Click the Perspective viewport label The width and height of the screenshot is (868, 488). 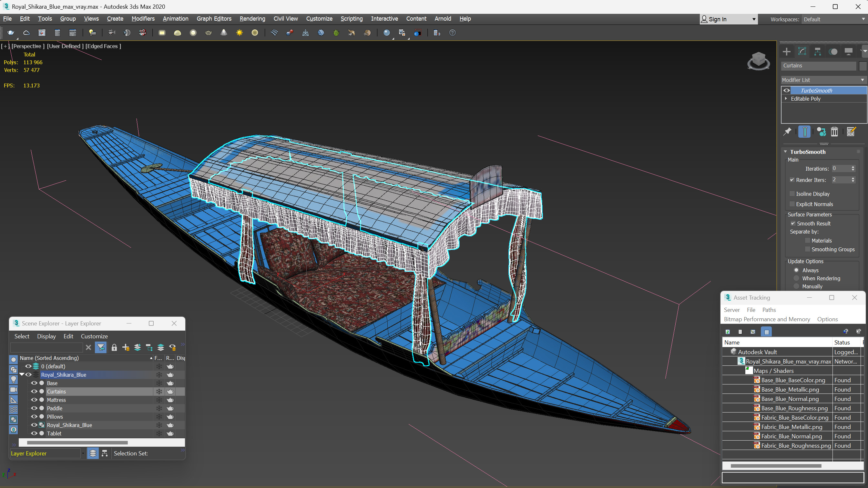[28, 46]
